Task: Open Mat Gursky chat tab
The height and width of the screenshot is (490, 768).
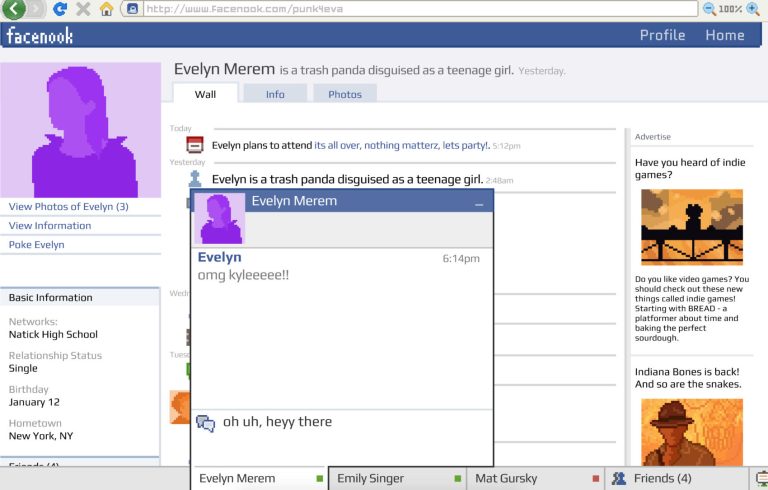Action: [x=535, y=478]
